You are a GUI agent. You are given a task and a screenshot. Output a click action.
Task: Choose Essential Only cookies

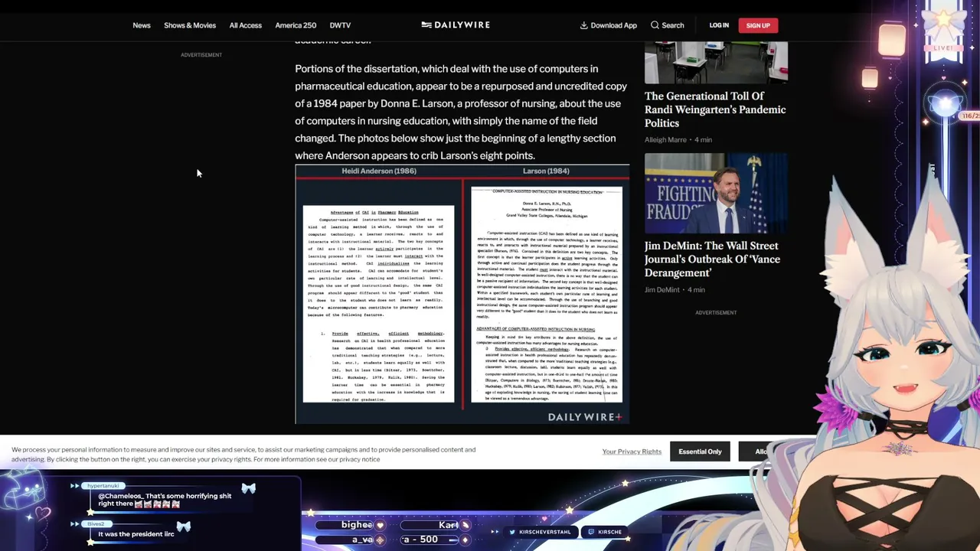700,452
